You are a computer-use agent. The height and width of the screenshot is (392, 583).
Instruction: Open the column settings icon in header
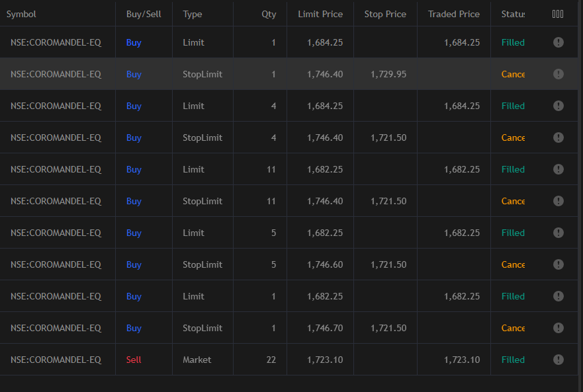tap(558, 13)
